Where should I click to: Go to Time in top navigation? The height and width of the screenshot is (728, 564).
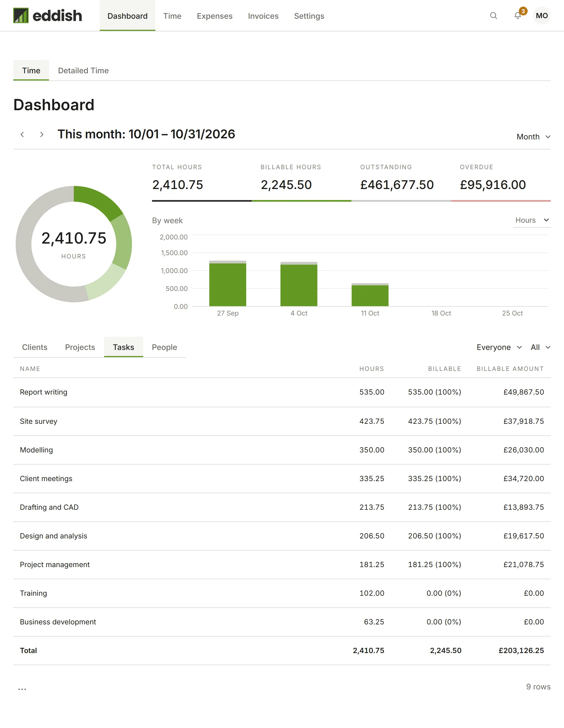tap(172, 16)
